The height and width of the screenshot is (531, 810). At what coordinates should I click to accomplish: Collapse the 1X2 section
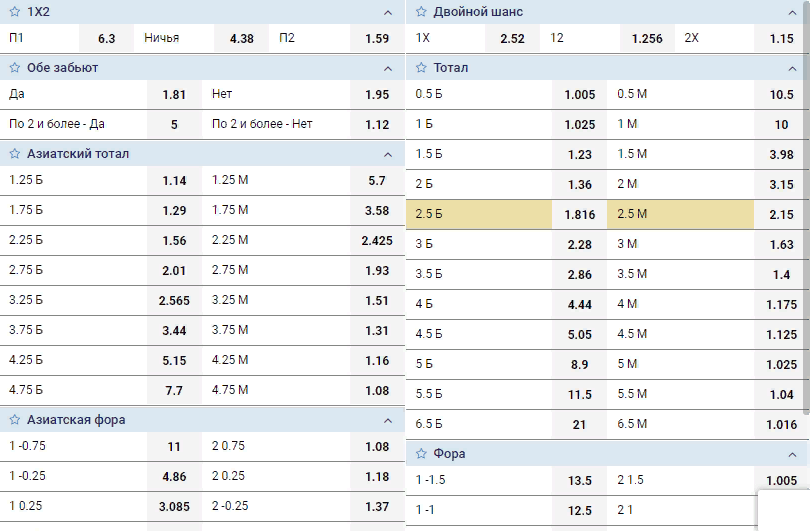tap(388, 13)
